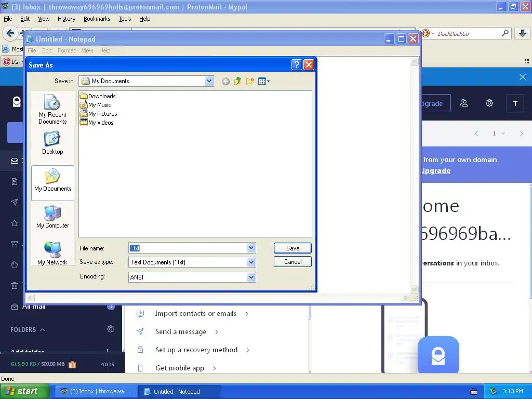Open the on-screen keyboard tray icon
Viewport: 532px width, 399px height.
pos(474,392)
